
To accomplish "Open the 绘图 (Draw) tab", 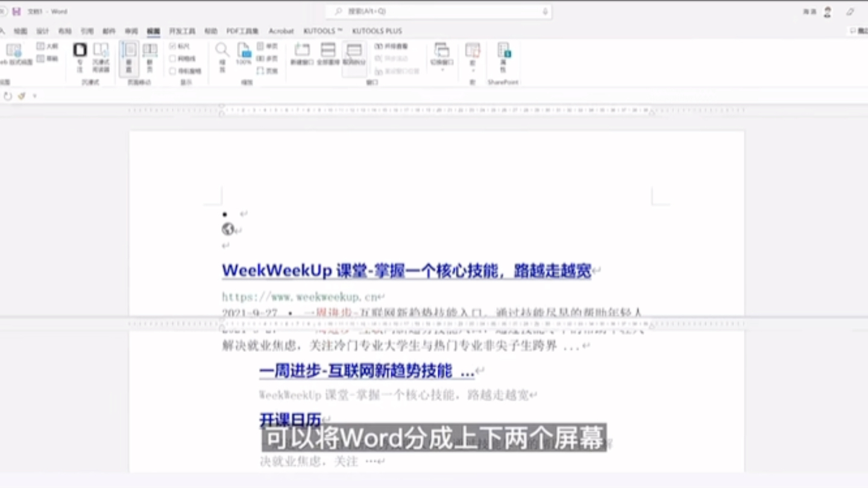I will [x=20, y=31].
